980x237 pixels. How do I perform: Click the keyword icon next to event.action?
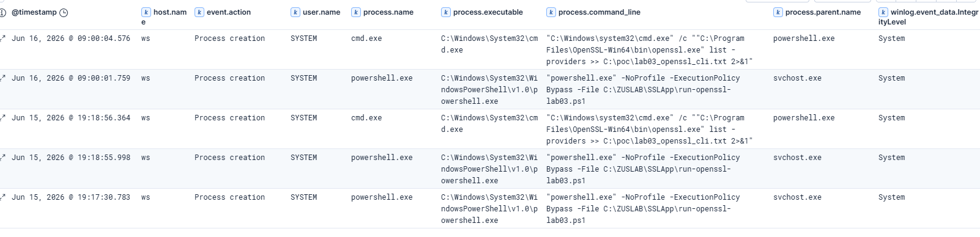pos(199,12)
